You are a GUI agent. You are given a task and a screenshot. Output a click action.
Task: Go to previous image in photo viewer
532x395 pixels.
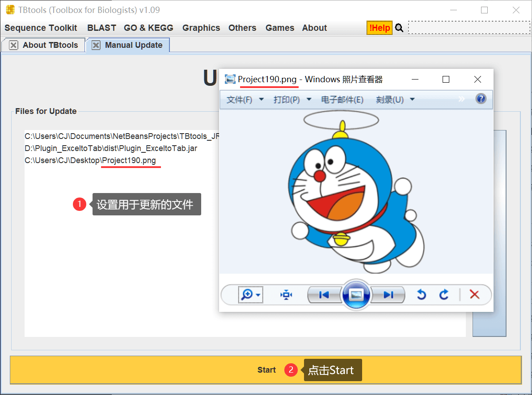pos(324,294)
